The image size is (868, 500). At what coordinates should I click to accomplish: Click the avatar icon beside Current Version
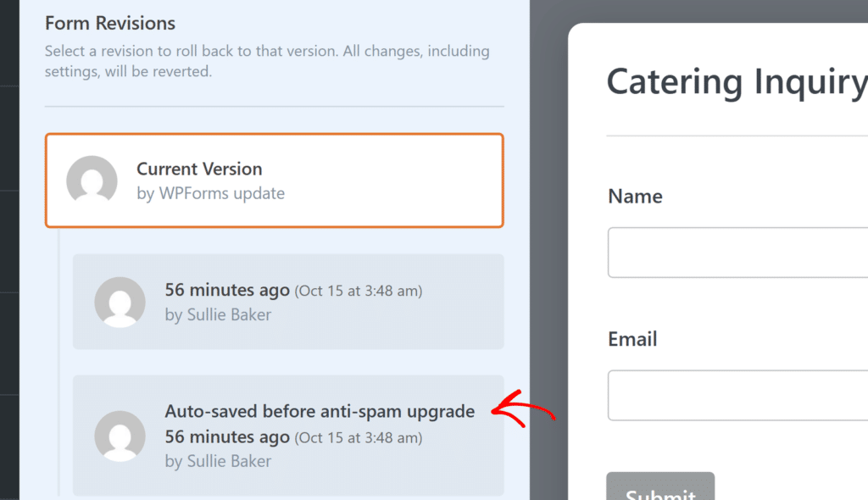(x=92, y=181)
